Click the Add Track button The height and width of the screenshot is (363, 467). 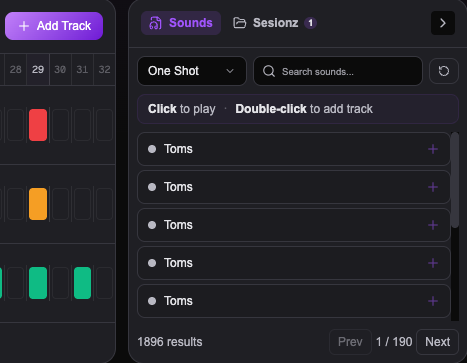click(x=54, y=26)
